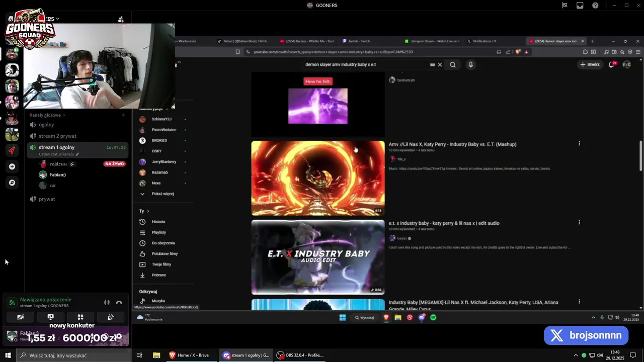This screenshot has width=644, height=362.
Task: Click the Add a Server plus icon
Action: click(x=12, y=166)
